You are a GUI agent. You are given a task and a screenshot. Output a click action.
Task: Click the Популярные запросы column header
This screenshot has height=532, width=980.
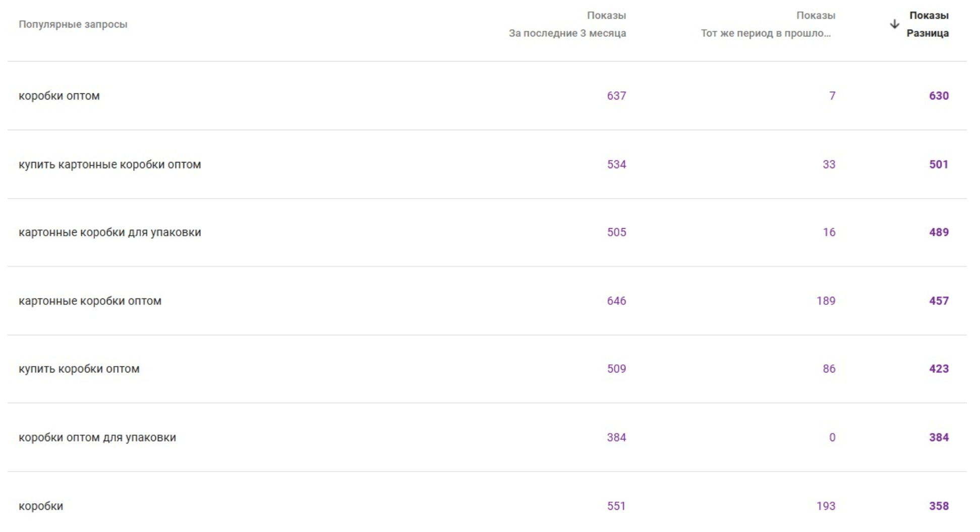point(73,24)
